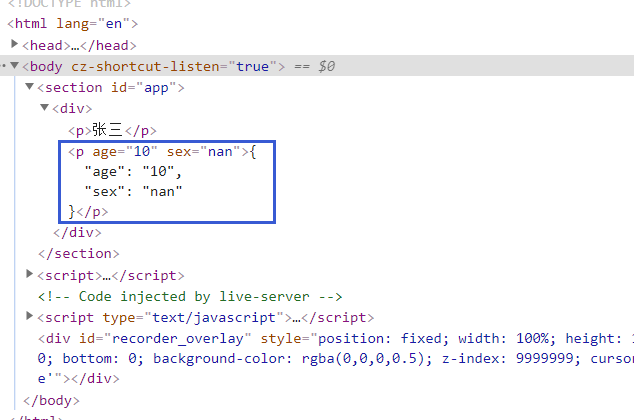Screen dimensions: 634x420
Task: Select the opening div tag
Action: click(72, 109)
